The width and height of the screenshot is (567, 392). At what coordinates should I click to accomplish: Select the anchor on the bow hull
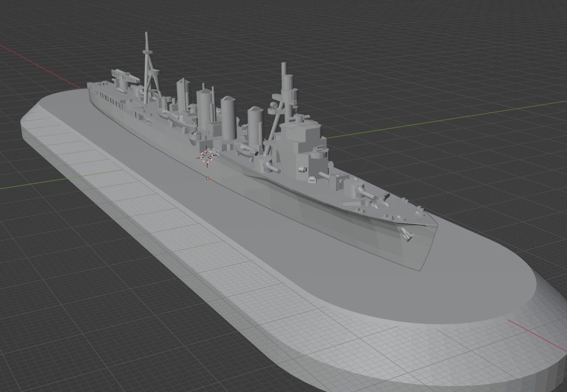click(407, 233)
